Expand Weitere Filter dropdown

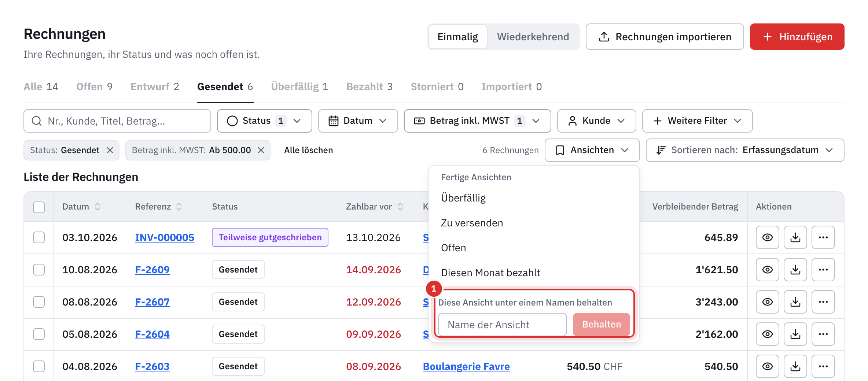pos(697,121)
